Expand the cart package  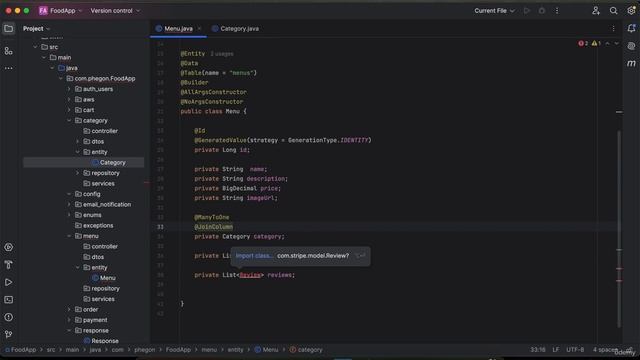click(x=69, y=110)
